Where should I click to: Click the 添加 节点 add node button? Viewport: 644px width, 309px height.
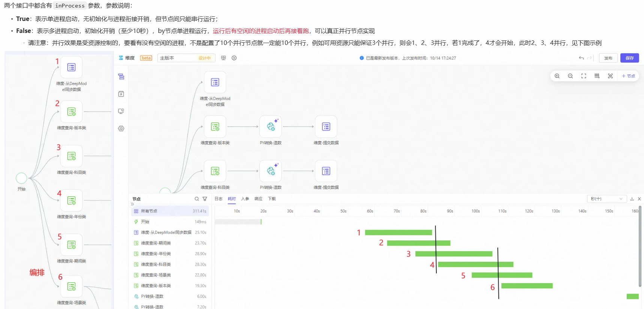628,76
